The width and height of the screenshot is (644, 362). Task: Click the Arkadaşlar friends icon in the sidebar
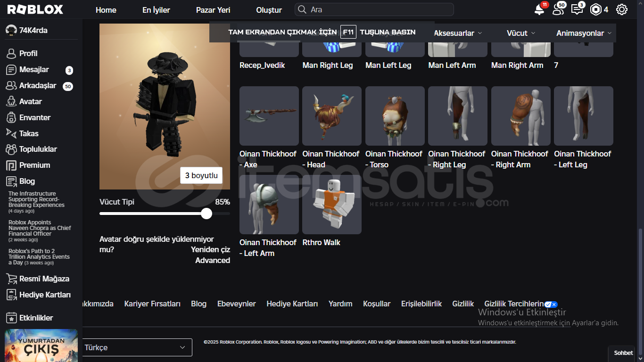tap(11, 86)
